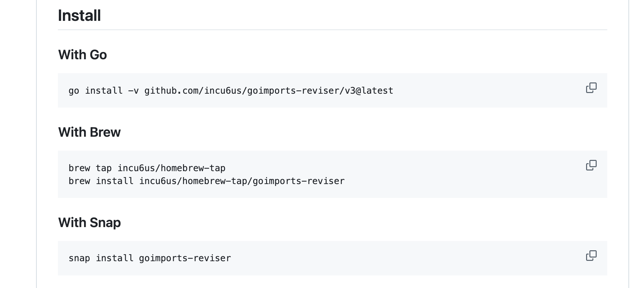Click the word install in go command

(x=104, y=91)
